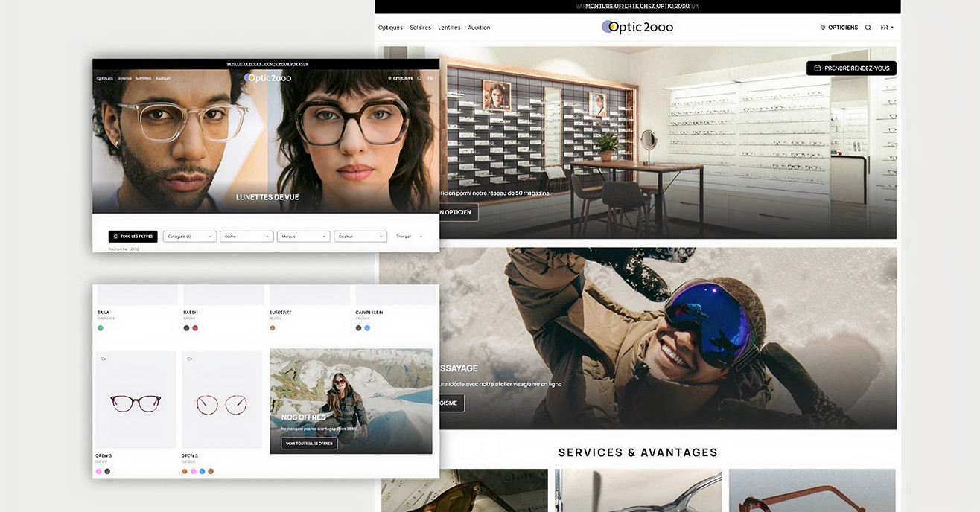The height and width of the screenshot is (512, 980).
Task: Click the PRENDRE RENDEZ-VOUS button
Action: 851,68
